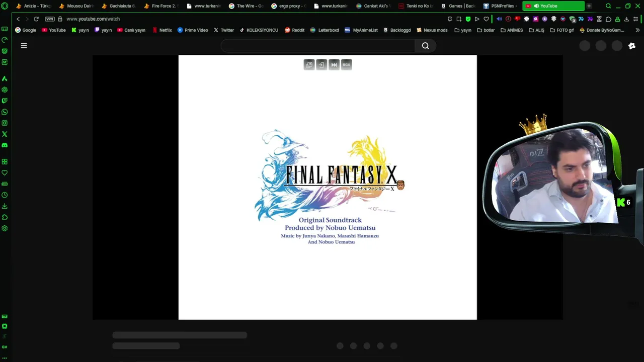The width and height of the screenshot is (644, 362).
Task: Click video overlay RGX button
Action: [346, 64]
